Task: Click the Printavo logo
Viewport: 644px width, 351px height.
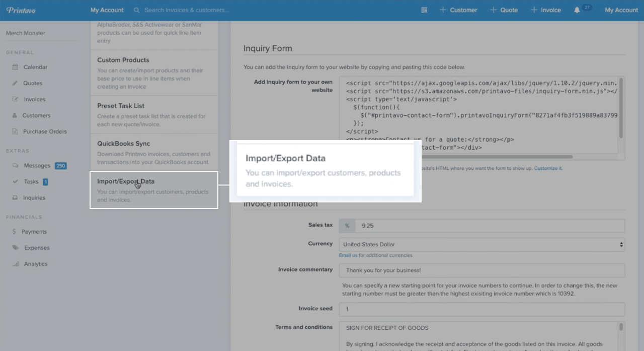Action: pyautogui.click(x=21, y=10)
